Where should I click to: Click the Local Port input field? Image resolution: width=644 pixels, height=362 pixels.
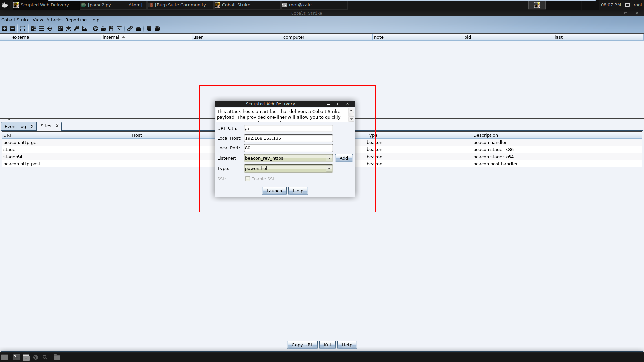pyautogui.click(x=288, y=148)
